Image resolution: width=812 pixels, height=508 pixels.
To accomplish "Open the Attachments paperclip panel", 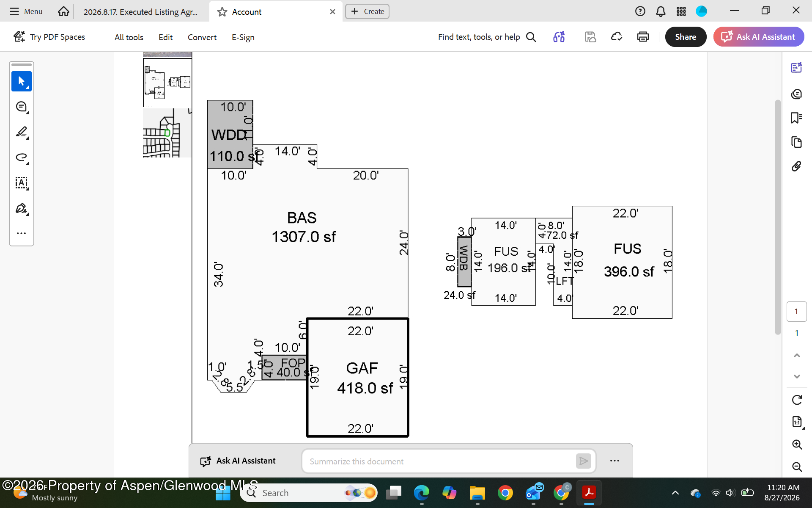I will [x=796, y=166].
